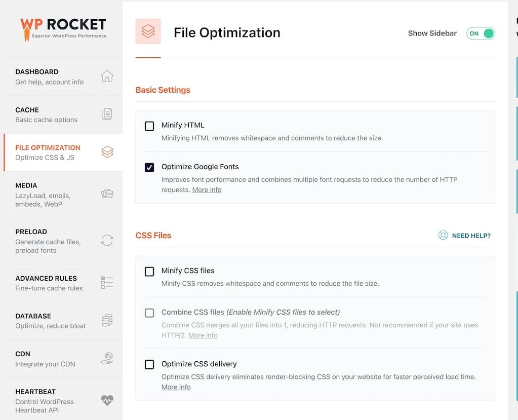This screenshot has width=518, height=420.
Task: Click the Heartbeat heart pulse icon
Action: point(107,400)
